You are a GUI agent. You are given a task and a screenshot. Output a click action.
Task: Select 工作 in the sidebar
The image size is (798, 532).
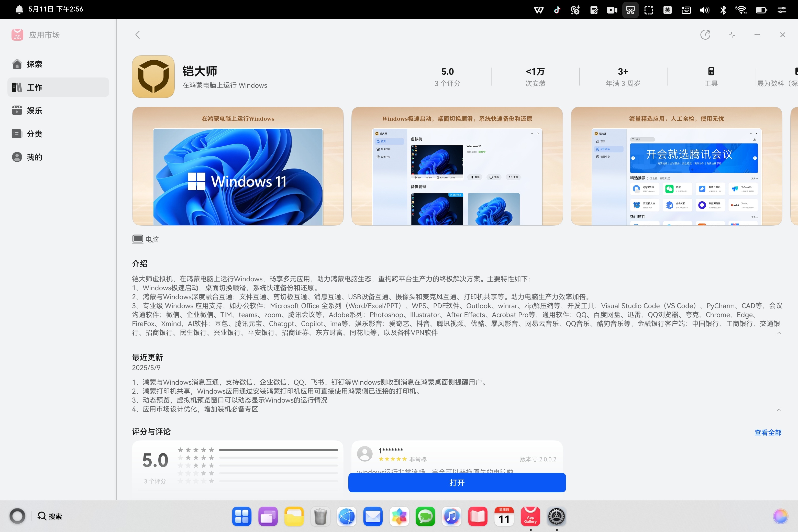pyautogui.click(x=58, y=87)
